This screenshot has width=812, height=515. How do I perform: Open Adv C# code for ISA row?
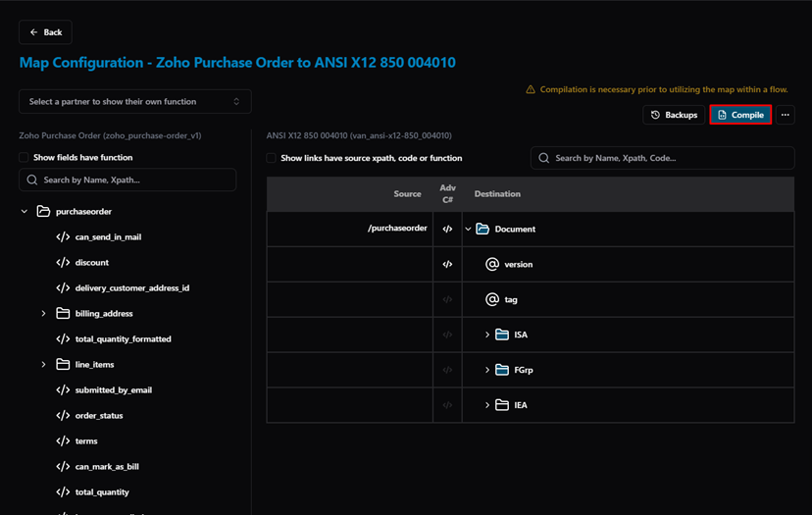pos(447,335)
